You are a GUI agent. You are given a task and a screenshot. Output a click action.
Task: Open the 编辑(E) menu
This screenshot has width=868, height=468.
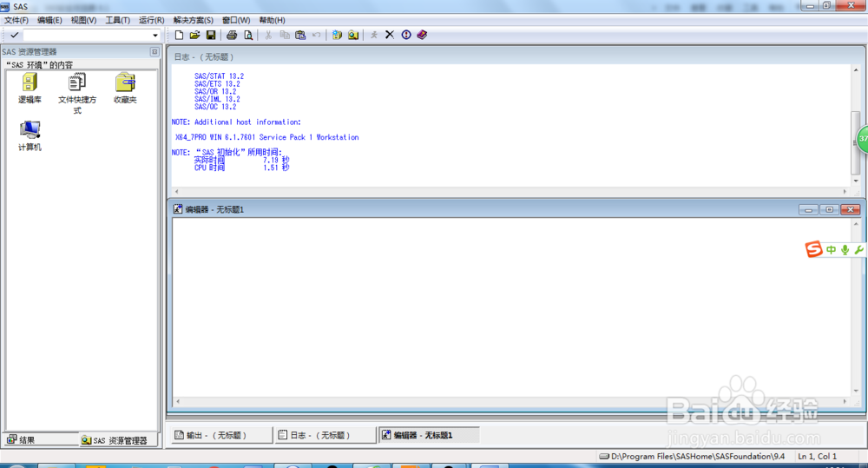[49, 20]
